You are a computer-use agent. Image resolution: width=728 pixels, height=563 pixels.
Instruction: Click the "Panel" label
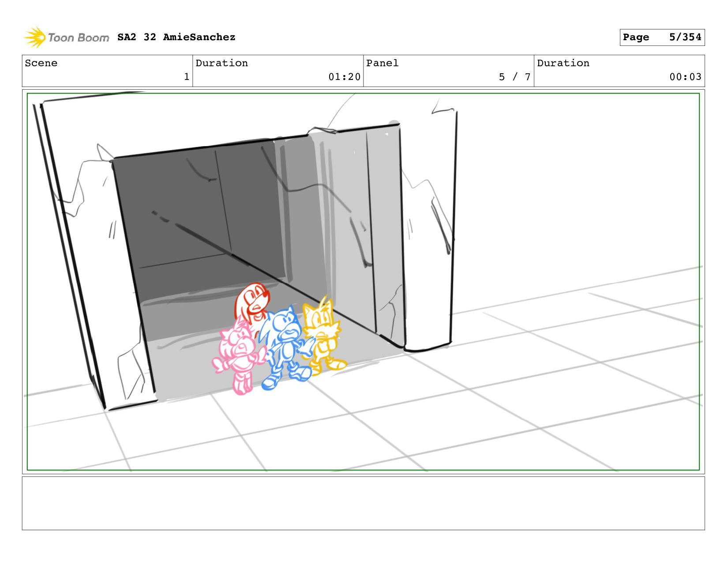(382, 63)
